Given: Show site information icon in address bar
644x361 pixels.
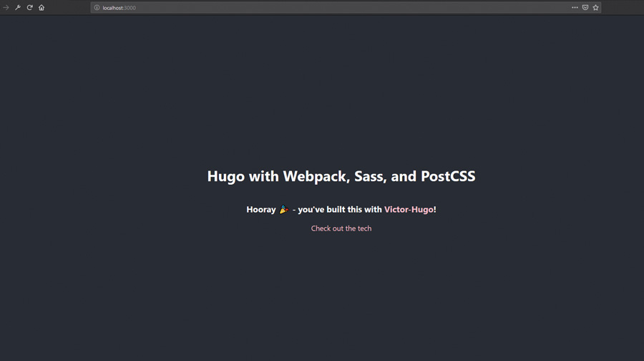Looking at the screenshot, I should (97, 7).
